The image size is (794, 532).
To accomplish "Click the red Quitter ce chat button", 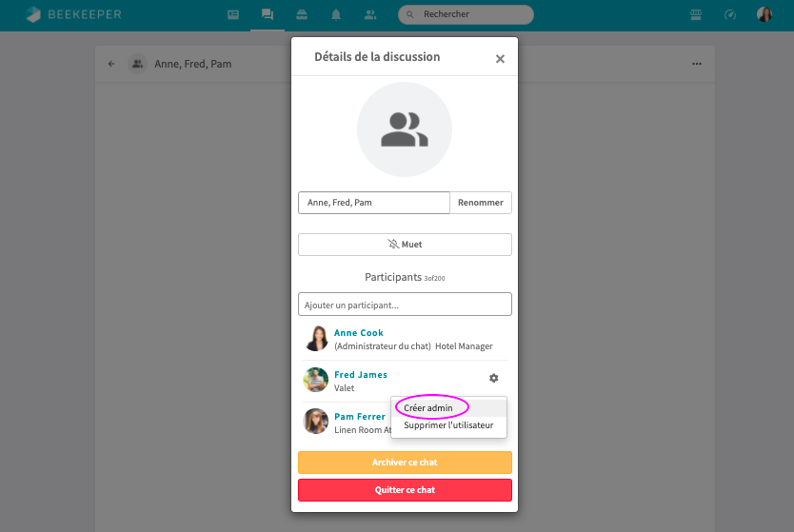I will click(x=405, y=490).
